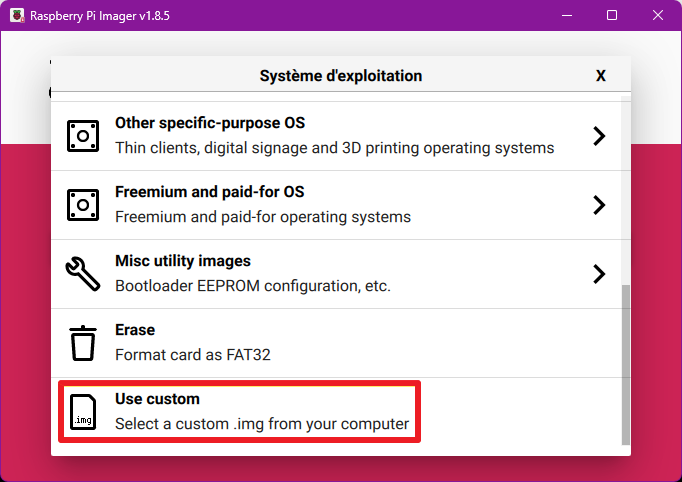
Task: Choose 'Erase' to format card
Action: point(135,330)
